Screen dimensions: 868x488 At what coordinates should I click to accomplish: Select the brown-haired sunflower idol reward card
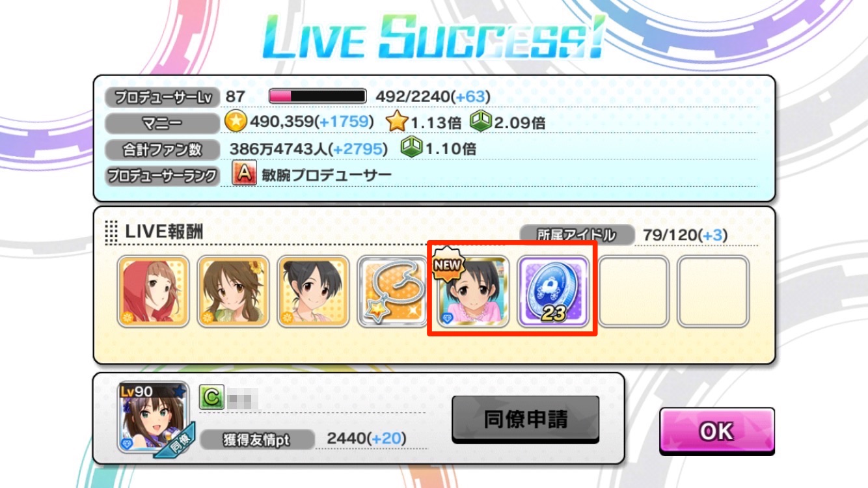pyautogui.click(x=233, y=291)
